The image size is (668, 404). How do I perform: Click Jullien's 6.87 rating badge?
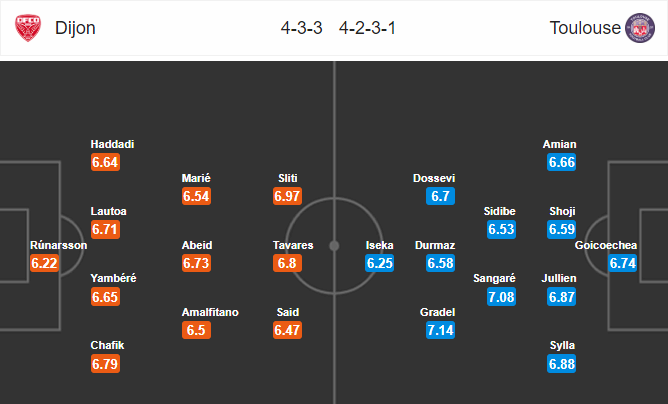coord(562,297)
